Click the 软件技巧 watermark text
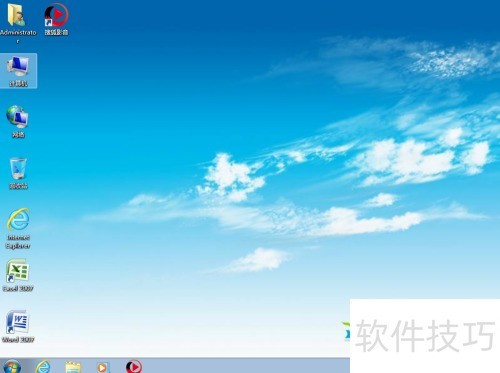Viewport: 500px width, 373px height. pyautogui.click(x=425, y=336)
